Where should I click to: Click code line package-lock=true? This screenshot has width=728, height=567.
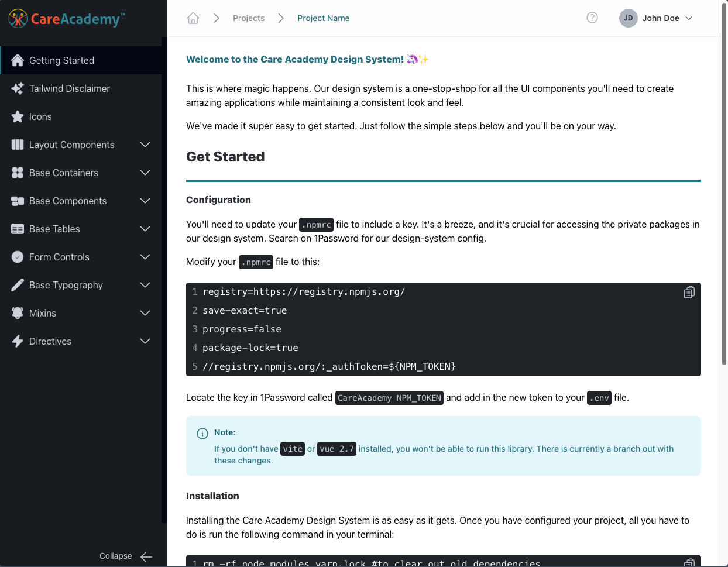(x=250, y=348)
